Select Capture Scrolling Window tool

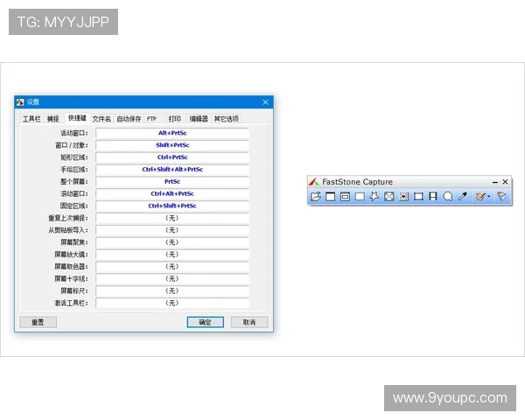[x=403, y=196]
